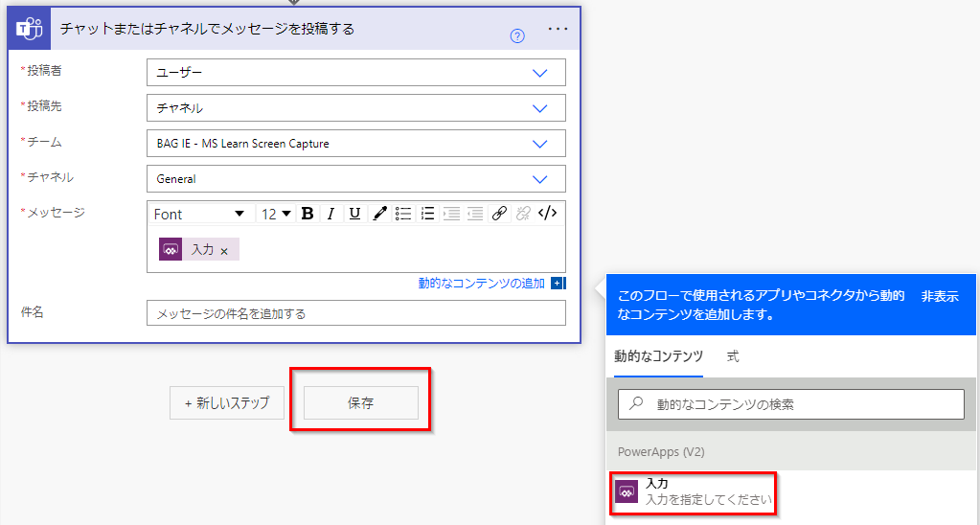Insert a hyperlink via link icon
Viewport: 980px width, 525px height.
pyautogui.click(x=499, y=214)
